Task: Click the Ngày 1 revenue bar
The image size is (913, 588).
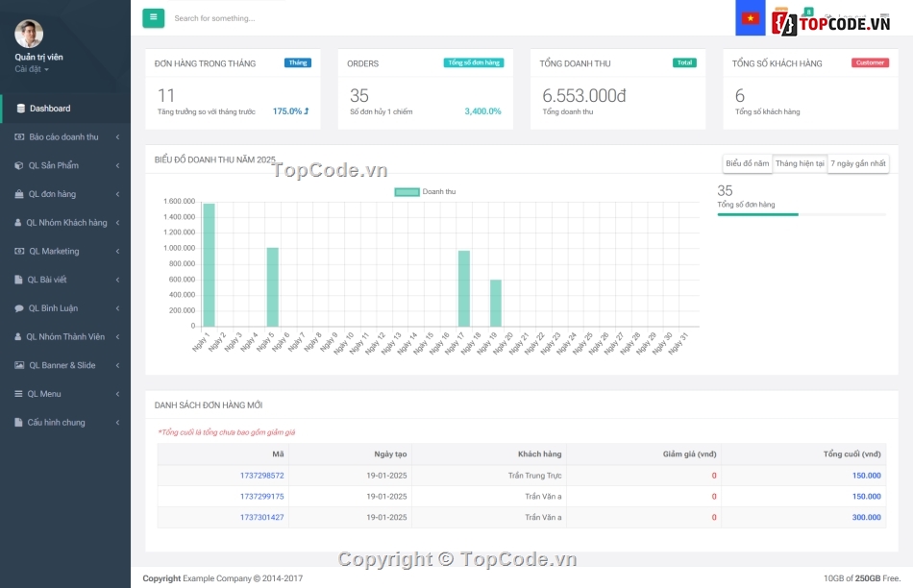Action: click(210, 265)
